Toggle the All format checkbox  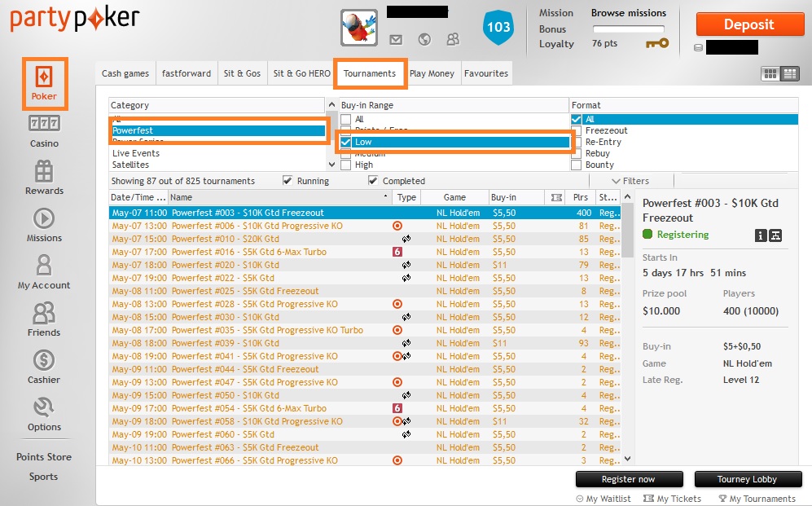coord(576,119)
